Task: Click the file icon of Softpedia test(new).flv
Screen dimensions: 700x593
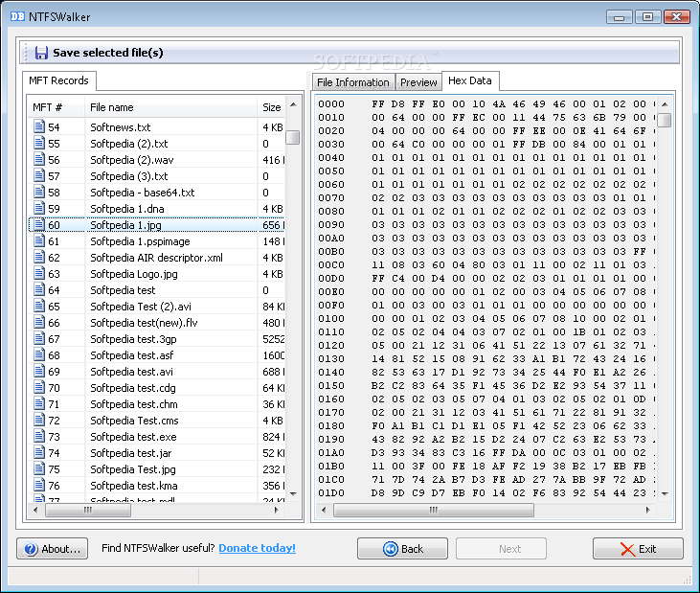Action: [x=39, y=322]
